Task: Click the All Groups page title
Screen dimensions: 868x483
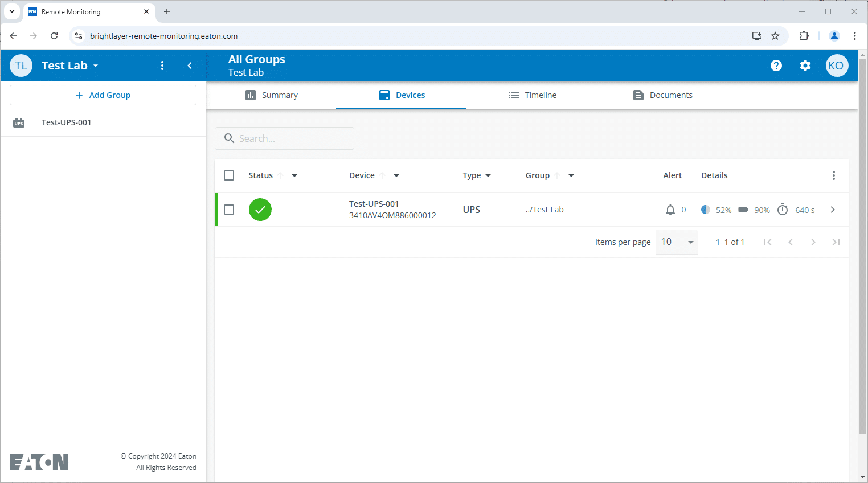Action: point(257,59)
